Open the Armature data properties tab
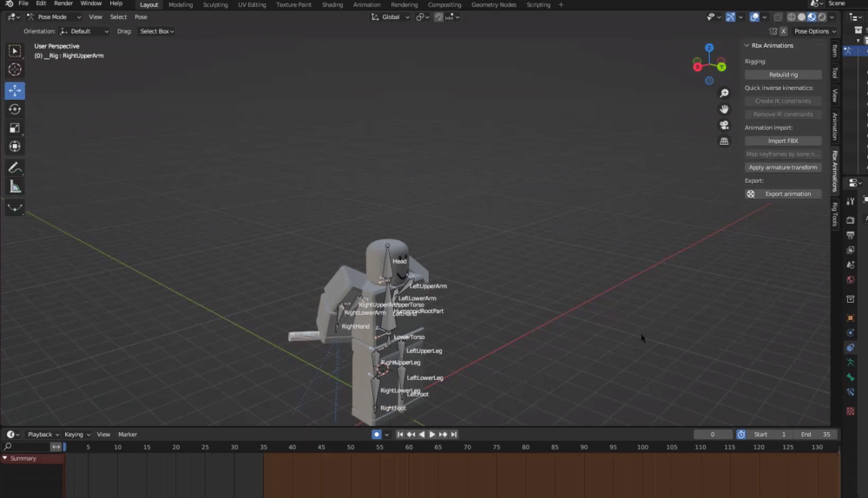Image resolution: width=868 pixels, height=498 pixels. coord(851,363)
